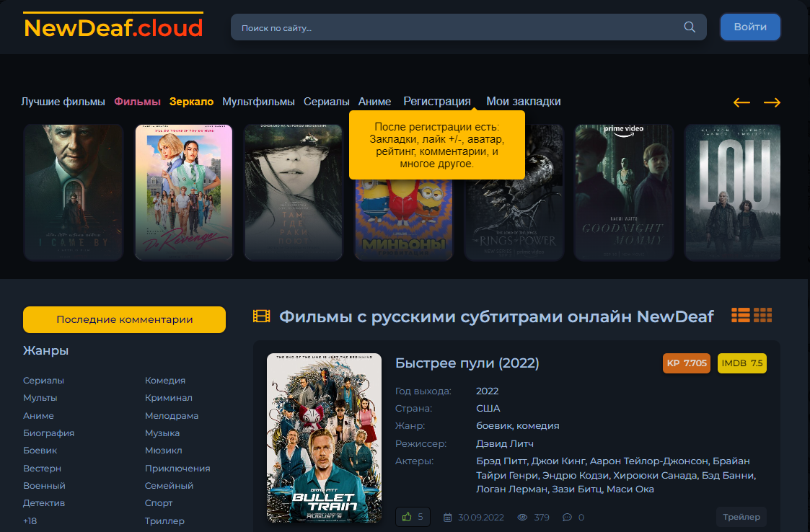Screen dimensions: 810x532
Task: Click the KP 7.705 rating badge
Action: click(x=687, y=363)
